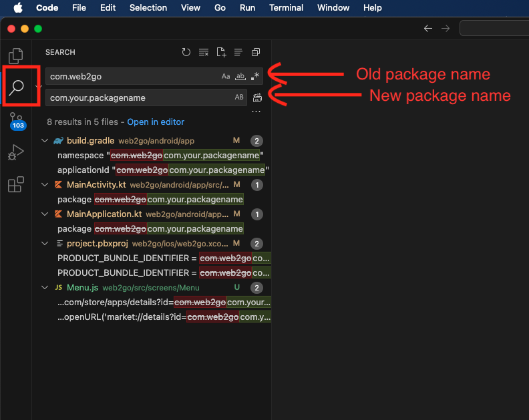
Task: Click the Open in editor link
Action: point(156,122)
